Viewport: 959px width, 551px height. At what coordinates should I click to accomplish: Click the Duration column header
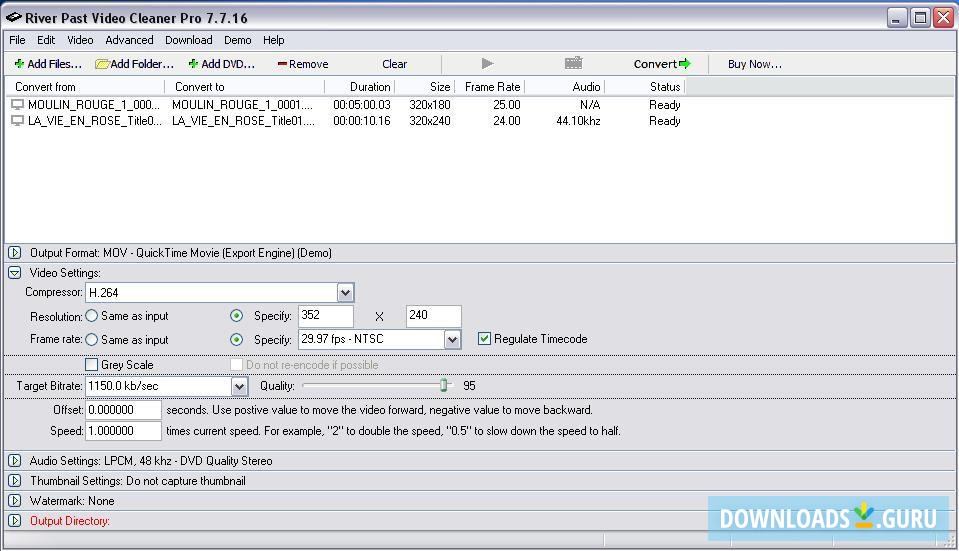[360, 87]
